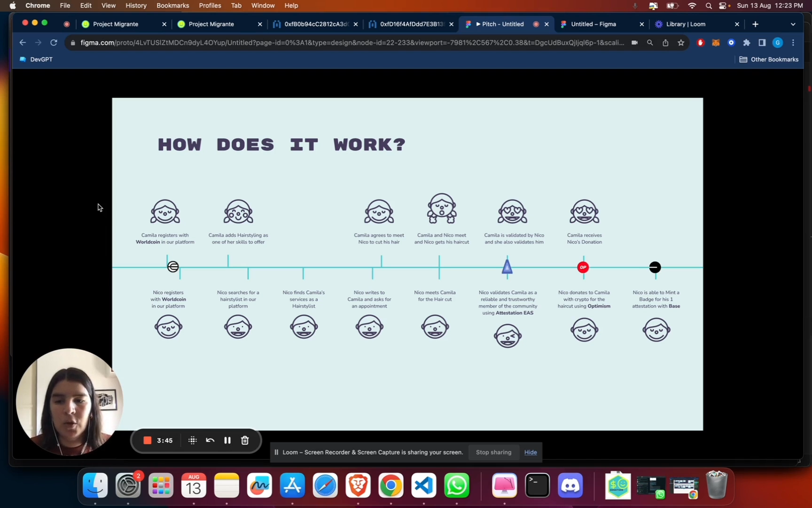Click the figma.com address bar
The width and height of the screenshot is (812, 508).
(352, 42)
